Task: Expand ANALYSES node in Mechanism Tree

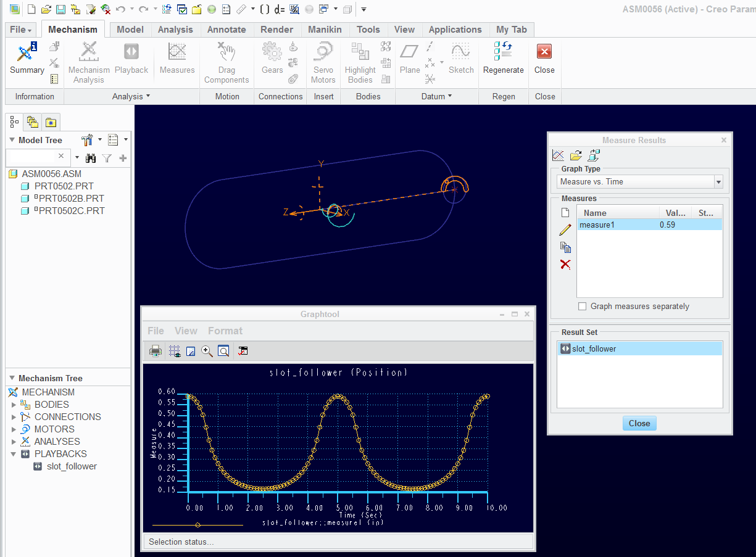Action: (x=14, y=442)
